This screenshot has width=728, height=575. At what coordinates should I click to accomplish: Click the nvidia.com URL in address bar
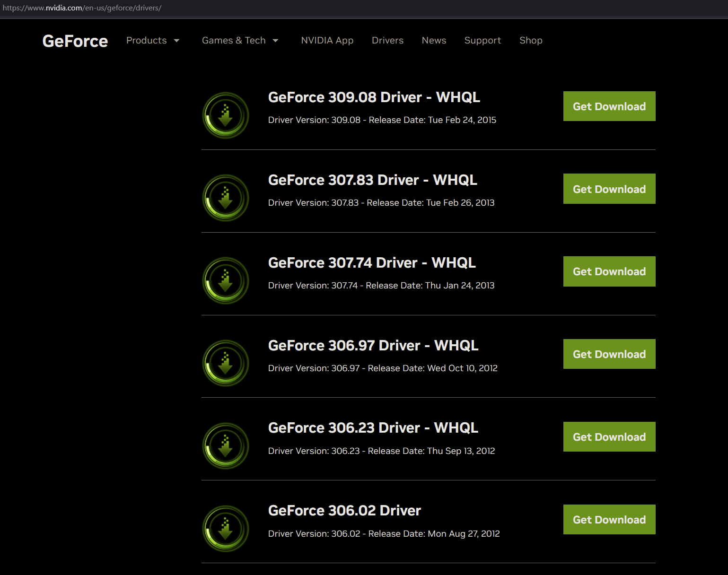click(x=82, y=8)
